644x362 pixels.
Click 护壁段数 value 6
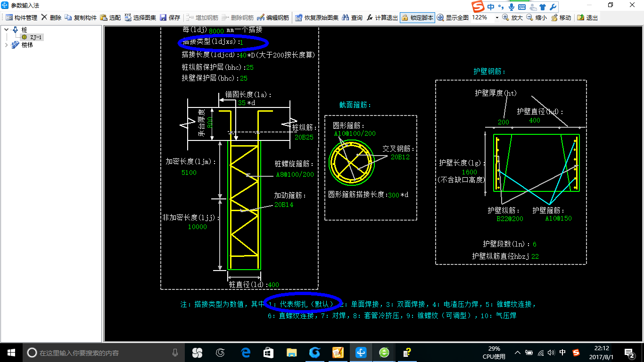click(x=535, y=244)
